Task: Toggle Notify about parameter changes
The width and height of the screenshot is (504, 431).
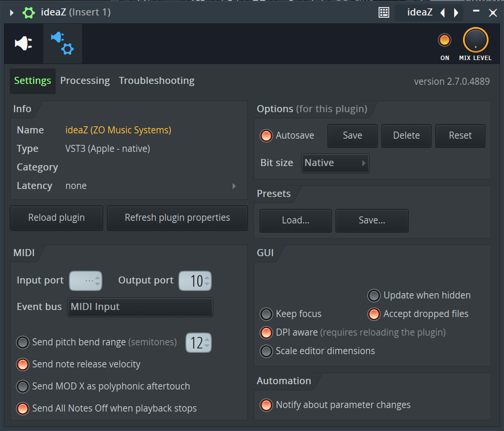Action: coord(266,405)
